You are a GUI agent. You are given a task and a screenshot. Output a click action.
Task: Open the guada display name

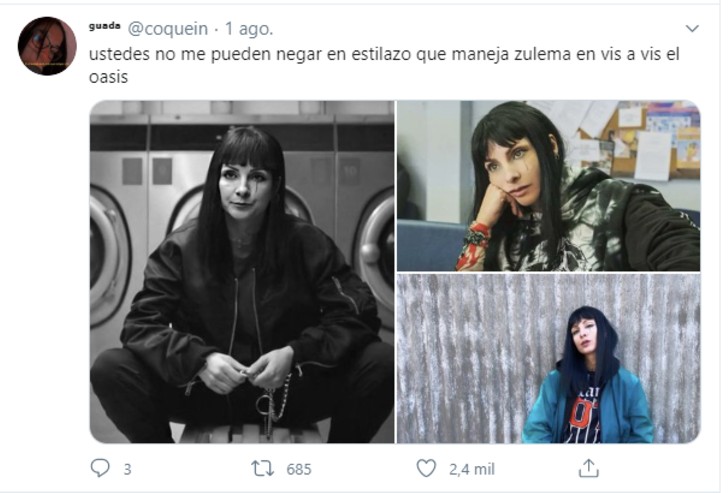pyautogui.click(x=104, y=26)
